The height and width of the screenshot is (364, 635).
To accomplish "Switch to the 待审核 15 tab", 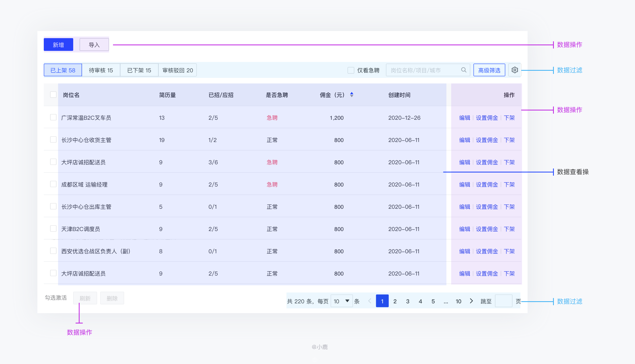I will [x=101, y=70].
